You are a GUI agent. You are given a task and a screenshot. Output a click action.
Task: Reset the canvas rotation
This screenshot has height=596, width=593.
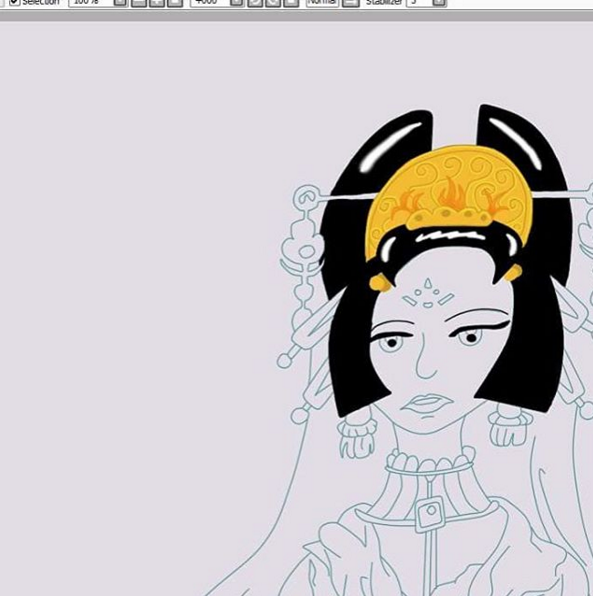point(291,2)
